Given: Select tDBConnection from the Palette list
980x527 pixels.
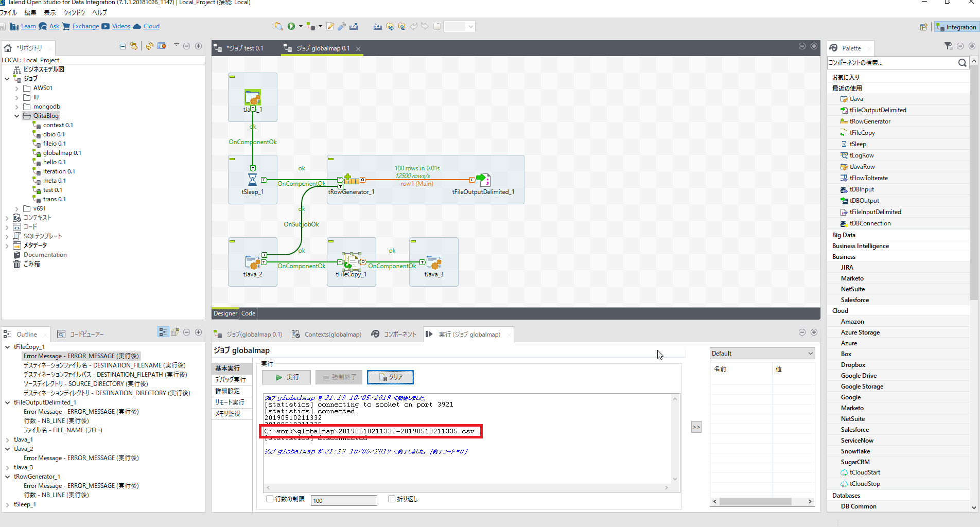Looking at the screenshot, I should tap(869, 223).
